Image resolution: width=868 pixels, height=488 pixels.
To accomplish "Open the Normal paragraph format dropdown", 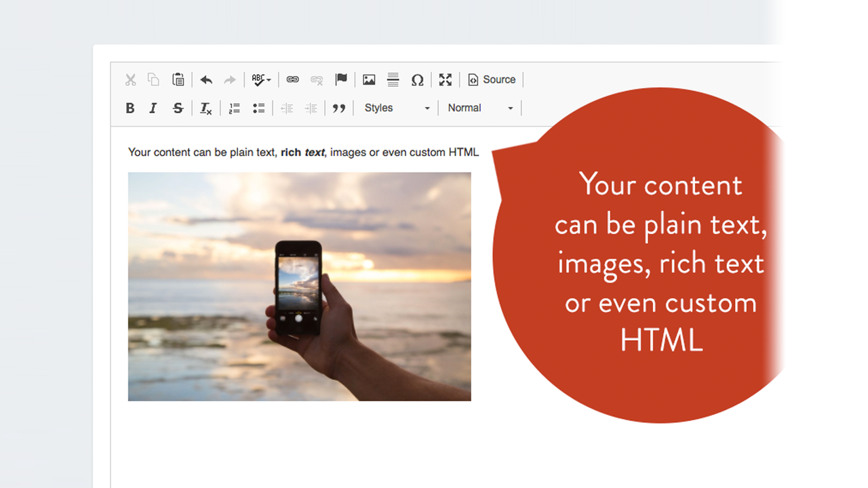I will pyautogui.click(x=480, y=108).
